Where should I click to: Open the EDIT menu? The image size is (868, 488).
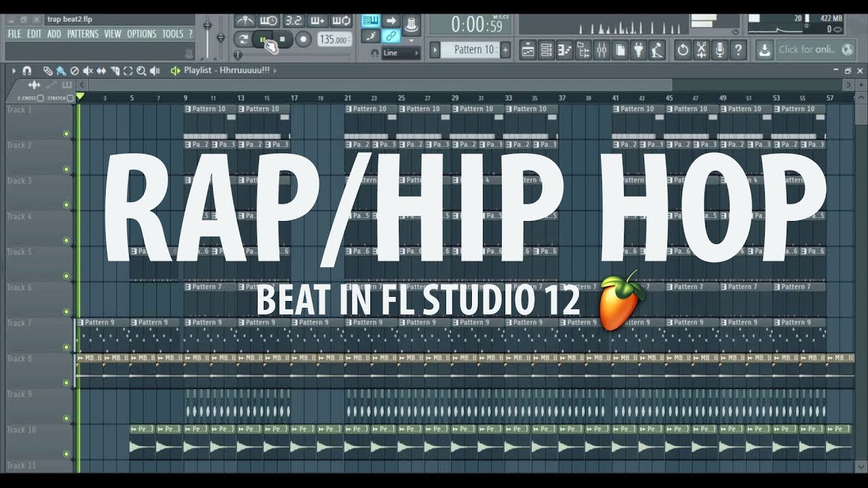click(35, 34)
